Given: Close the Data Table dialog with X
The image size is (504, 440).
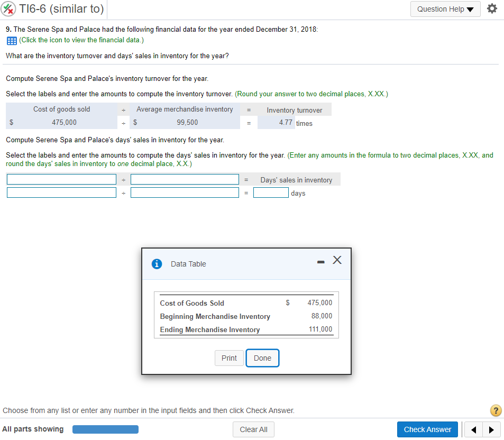Looking at the screenshot, I should [x=337, y=260].
